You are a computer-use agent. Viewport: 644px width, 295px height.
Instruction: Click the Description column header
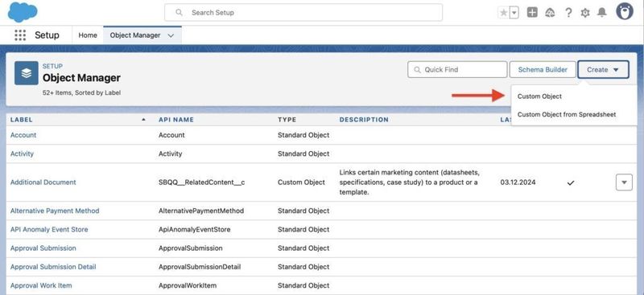pyautogui.click(x=364, y=120)
